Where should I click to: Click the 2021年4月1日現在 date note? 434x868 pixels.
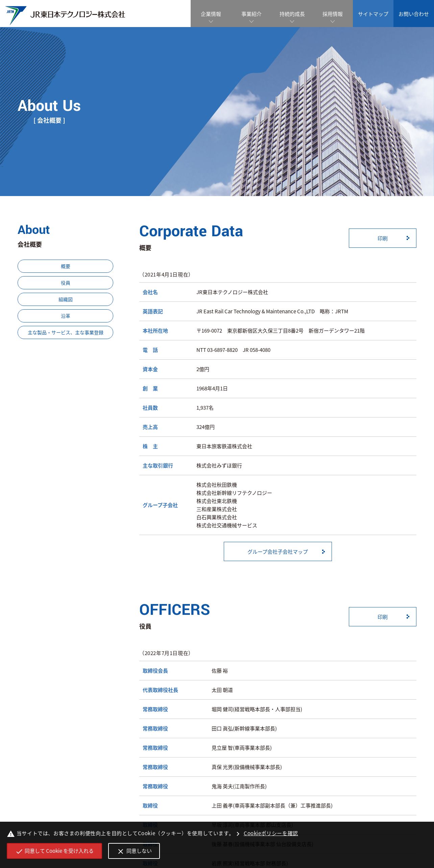click(166, 275)
